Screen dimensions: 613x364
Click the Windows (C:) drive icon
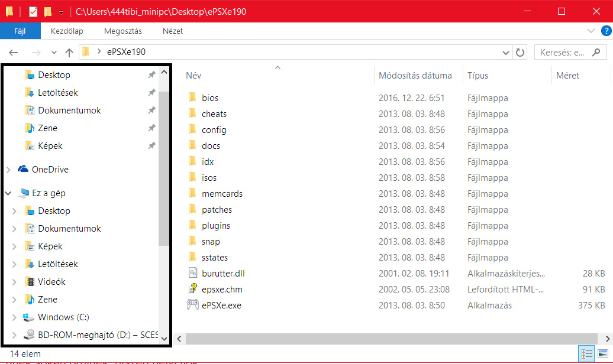pyautogui.click(x=28, y=317)
